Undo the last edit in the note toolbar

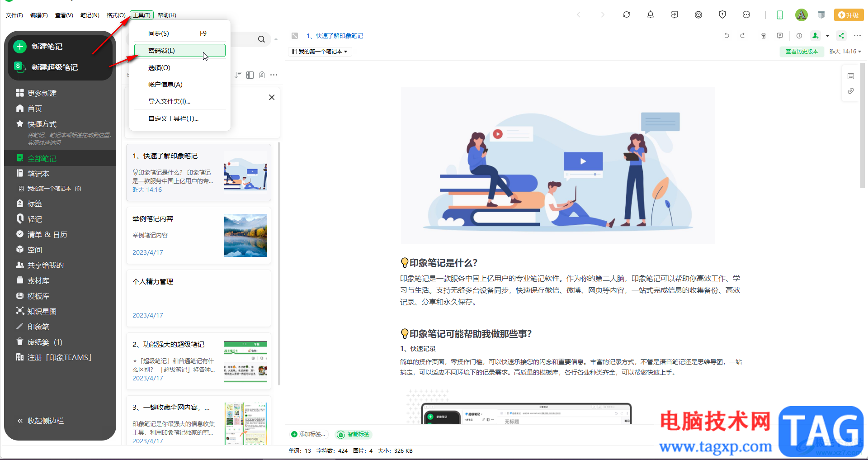coord(727,36)
